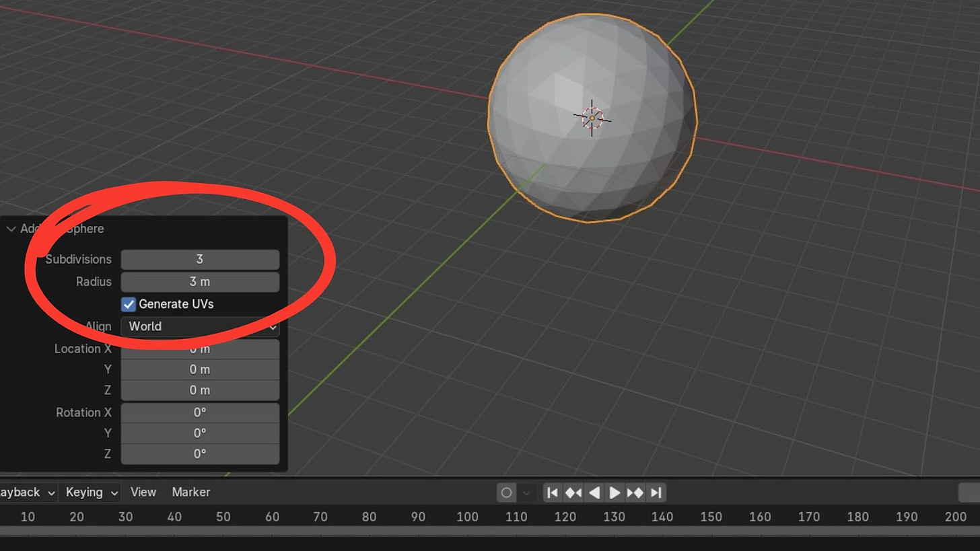Viewport: 980px width, 551px height.
Task: Click frame 120 on the timeline ruler
Action: [565, 517]
